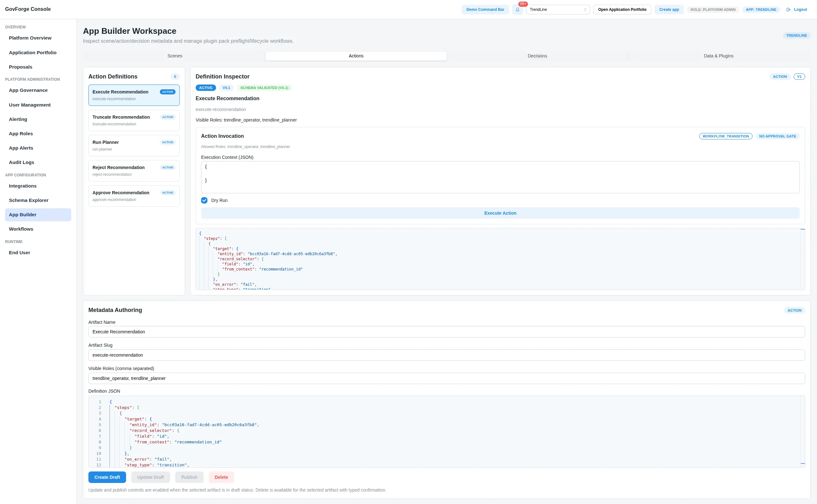Screen dimensions: 817x504
Task: Select App Builder in the sidebar
Action: pos(38,215)
